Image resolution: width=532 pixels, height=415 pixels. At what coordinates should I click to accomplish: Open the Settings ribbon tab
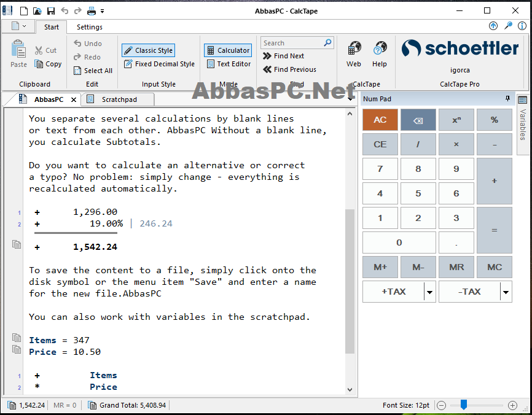tap(90, 27)
